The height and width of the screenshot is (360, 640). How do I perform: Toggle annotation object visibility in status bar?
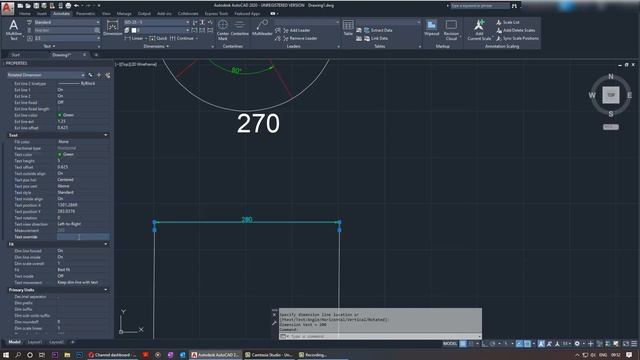coord(541,344)
